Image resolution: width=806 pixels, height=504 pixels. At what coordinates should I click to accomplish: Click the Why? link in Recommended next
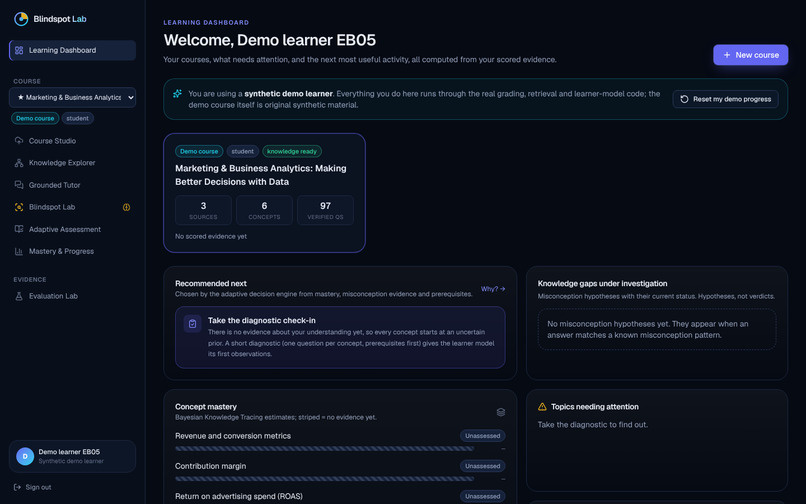tap(493, 289)
